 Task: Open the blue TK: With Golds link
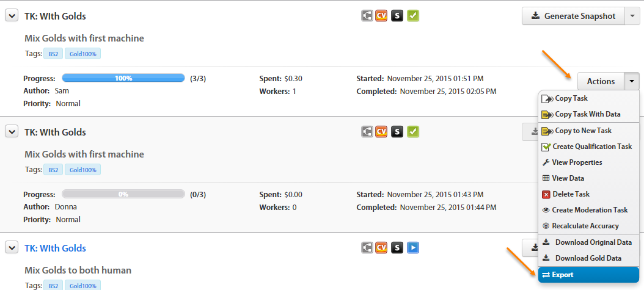tap(55, 248)
